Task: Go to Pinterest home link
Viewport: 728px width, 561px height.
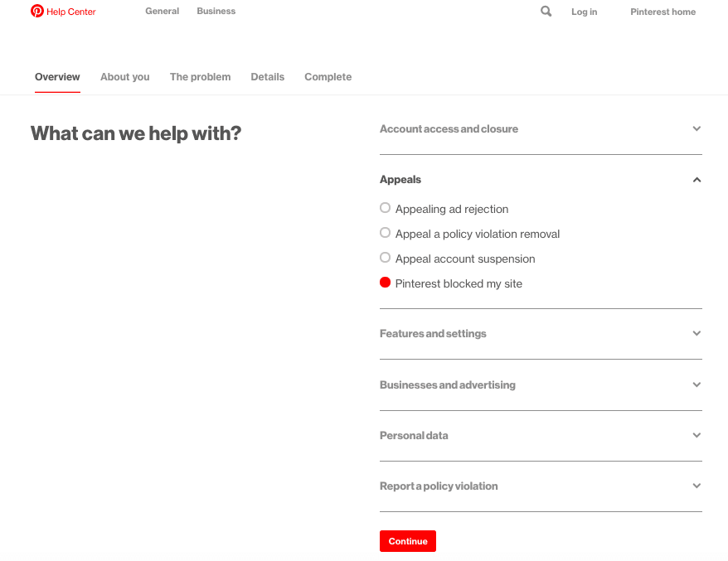Action: (x=662, y=12)
